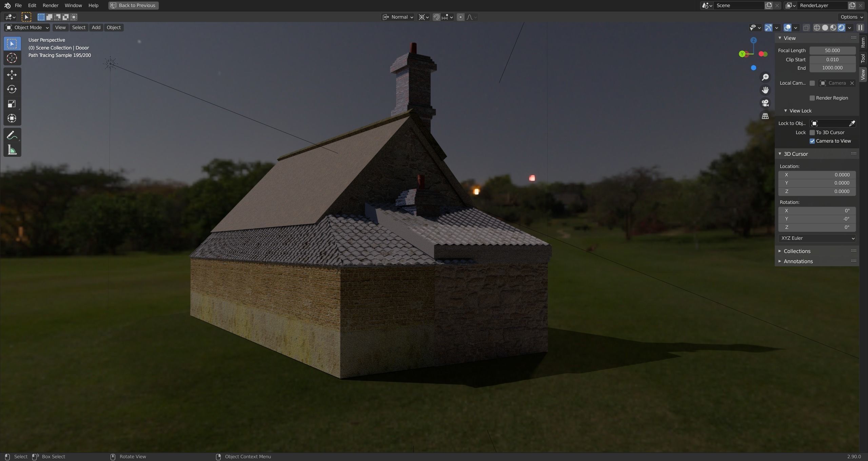Viewport: 868px width, 461px height.
Task: Set selection mode to Set New
Action: coord(41,17)
